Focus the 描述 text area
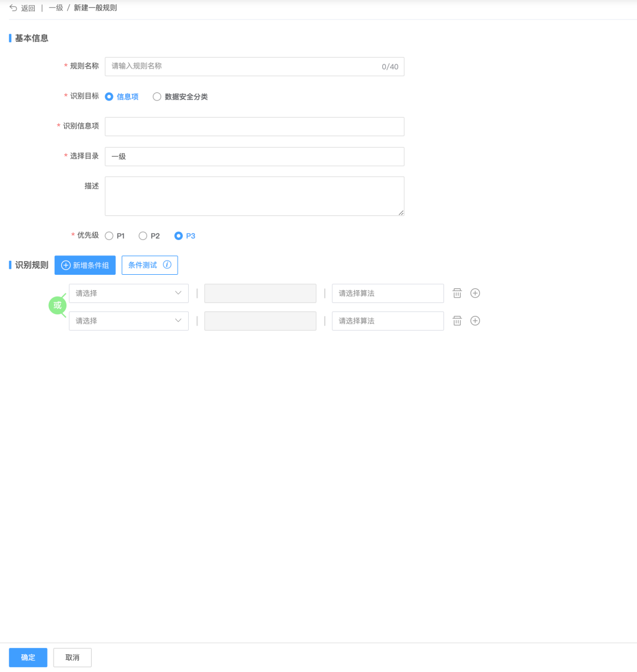The height and width of the screenshot is (672, 637). click(255, 197)
